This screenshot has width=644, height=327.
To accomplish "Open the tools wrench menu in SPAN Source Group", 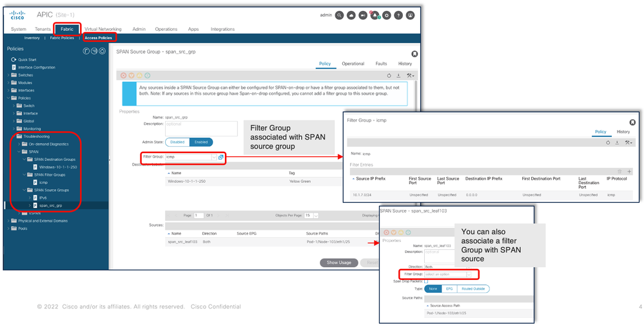I will point(410,75).
